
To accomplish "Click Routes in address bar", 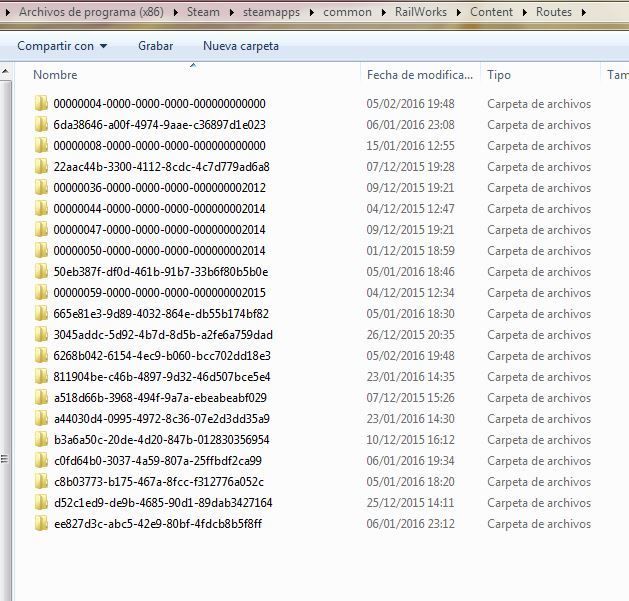I will pyautogui.click(x=554, y=12).
